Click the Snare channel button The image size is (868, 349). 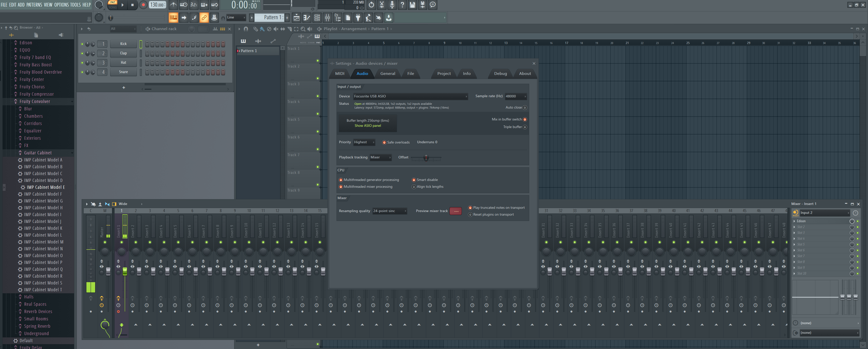point(123,72)
